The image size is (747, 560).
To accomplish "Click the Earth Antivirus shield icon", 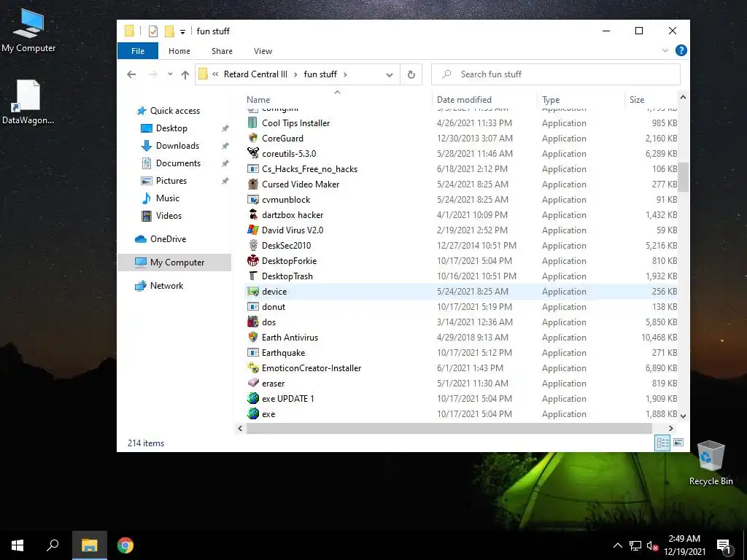I will pos(252,337).
